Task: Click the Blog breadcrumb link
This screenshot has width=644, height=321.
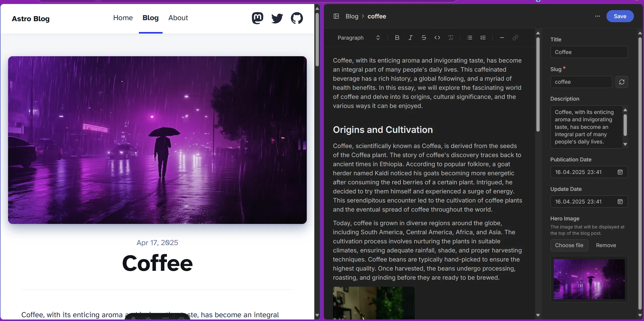Action: (352, 16)
